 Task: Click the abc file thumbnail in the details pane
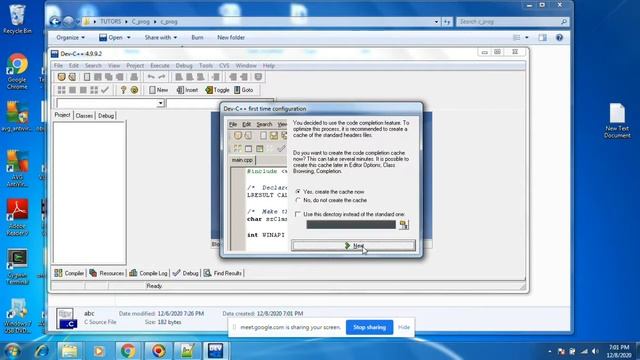pyautogui.click(x=66, y=318)
